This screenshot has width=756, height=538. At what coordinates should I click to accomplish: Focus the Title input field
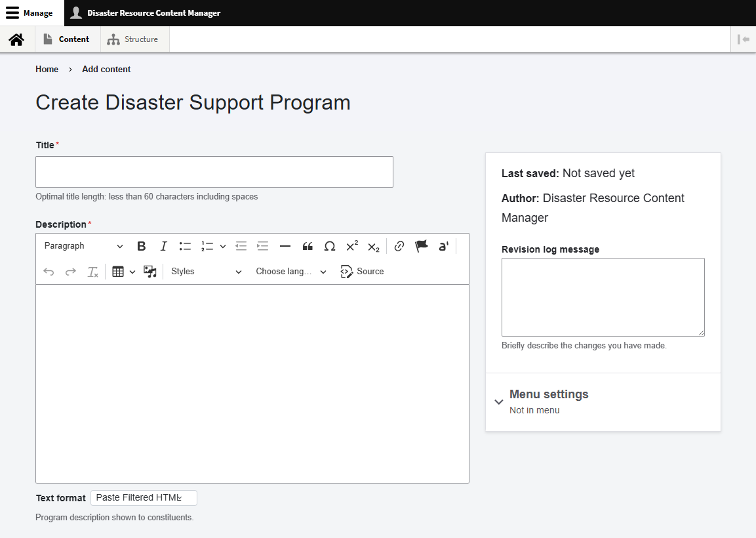214,172
